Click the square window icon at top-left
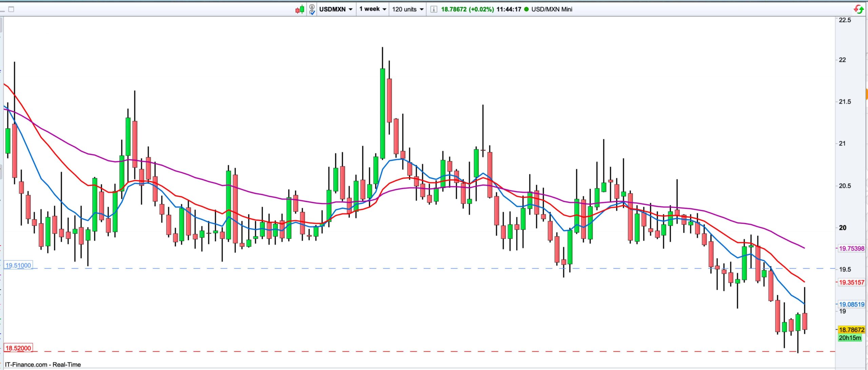 [x=11, y=9]
